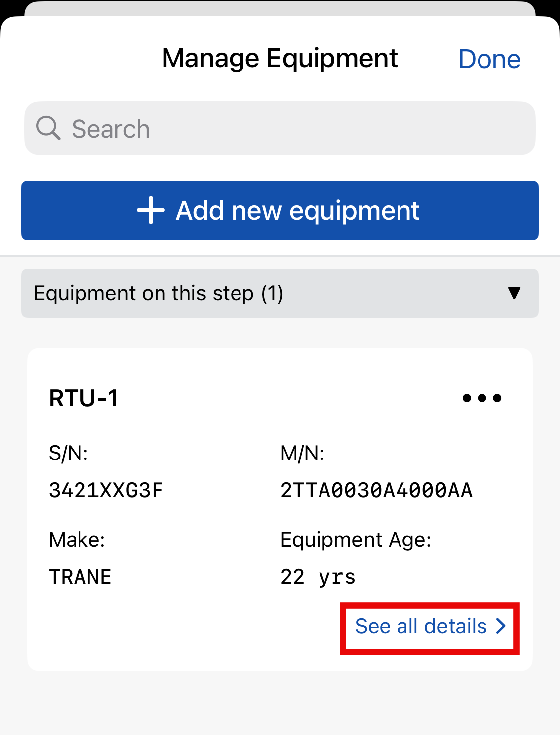Tap the TRANE make value
This screenshot has width=560, height=735.
point(80,577)
